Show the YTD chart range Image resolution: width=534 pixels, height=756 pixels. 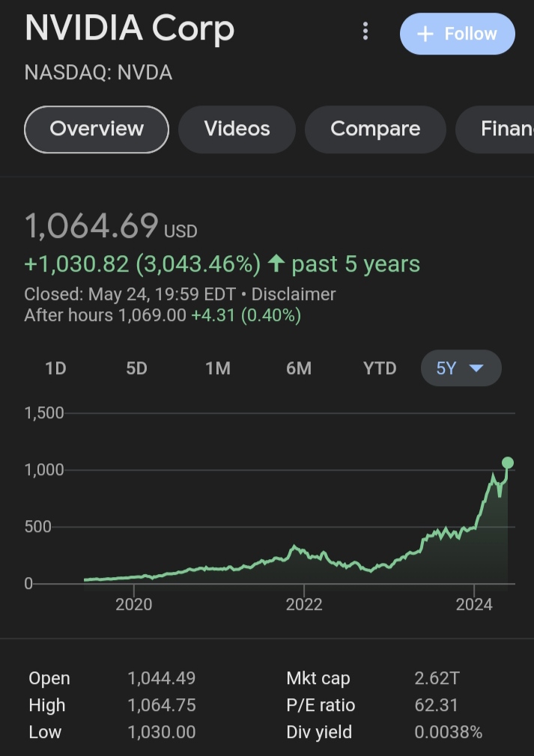(x=380, y=368)
